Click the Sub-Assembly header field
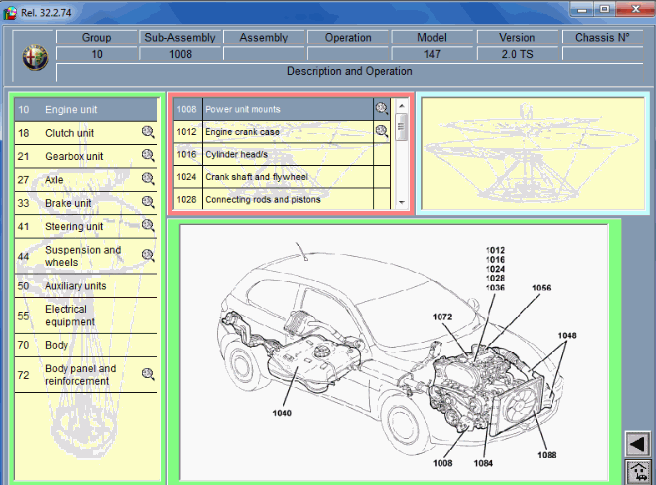This screenshot has height=485, width=656. pyautogui.click(x=180, y=38)
